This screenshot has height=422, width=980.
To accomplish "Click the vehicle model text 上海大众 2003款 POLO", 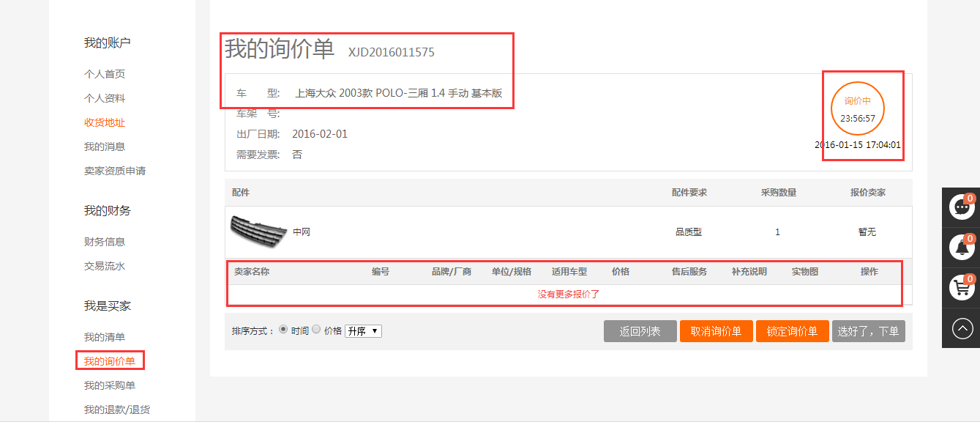I will 398,93.
